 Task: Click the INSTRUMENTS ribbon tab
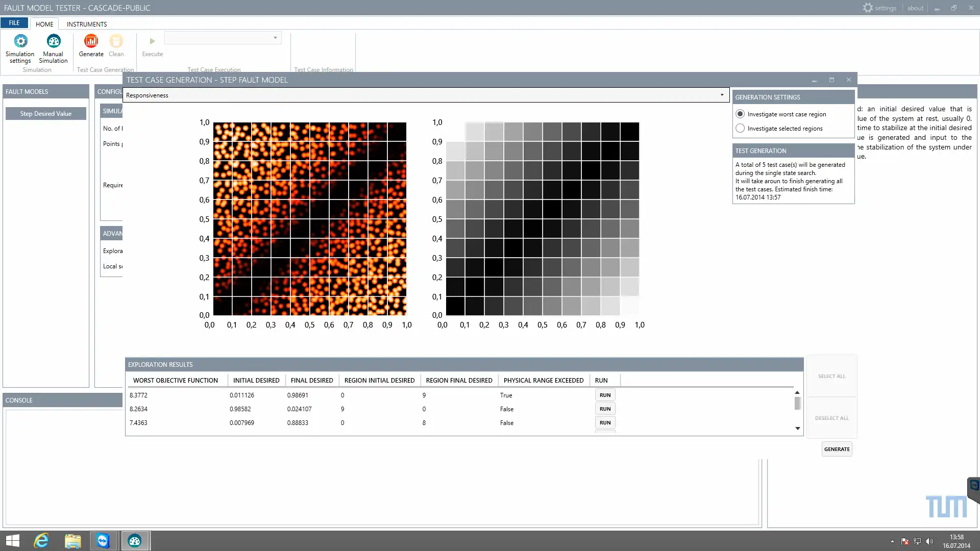tap(86, 23)
